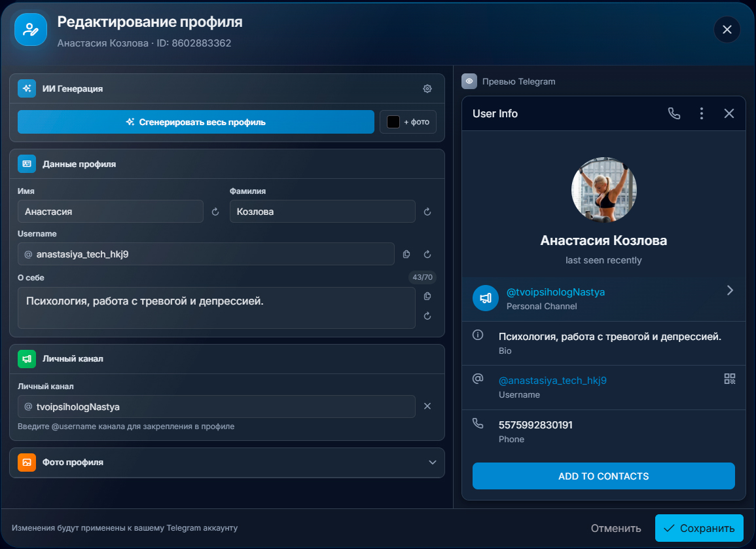Screen dimensions: 756x549
Task: Open the three-dot menu in User Info
Action: pyautogui.click(x=702, y=113)
